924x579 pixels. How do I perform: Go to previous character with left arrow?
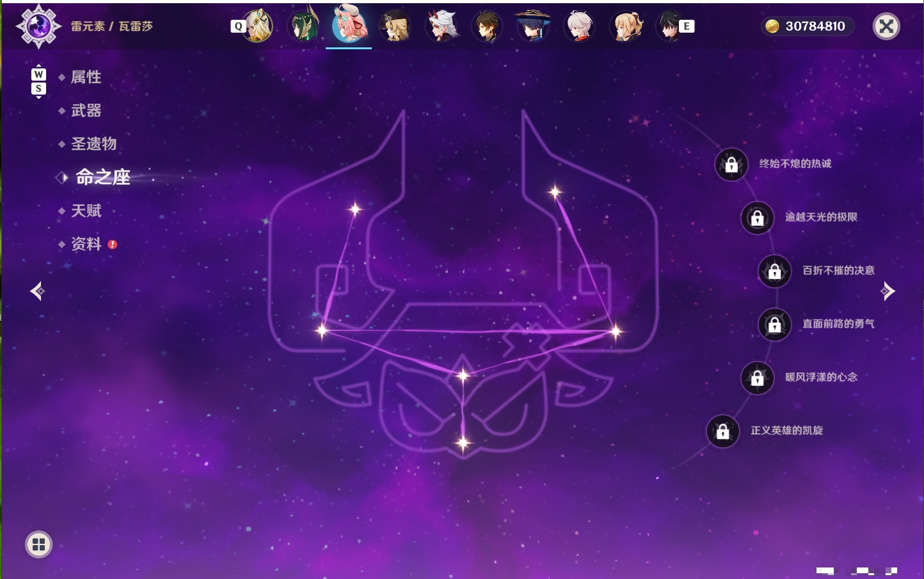click(x=37, y=291)
